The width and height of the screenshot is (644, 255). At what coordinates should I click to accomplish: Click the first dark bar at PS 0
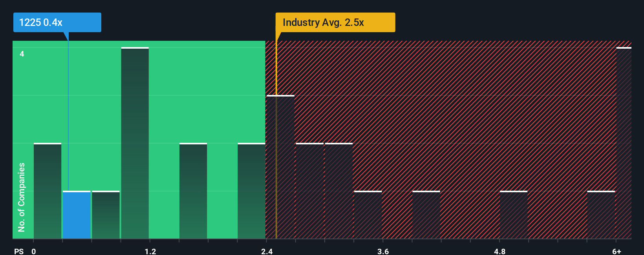click(x=48, y=191)
